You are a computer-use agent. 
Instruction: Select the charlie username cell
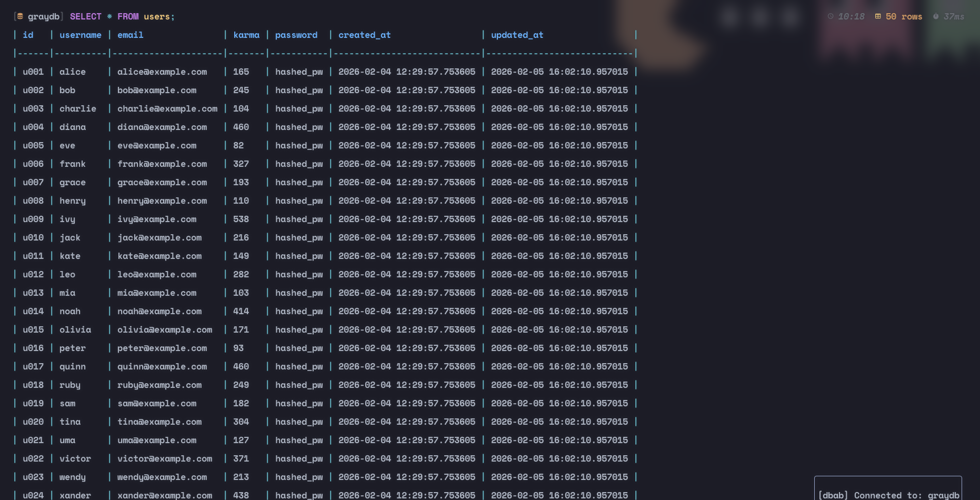pyautogui.click(x=78, y=108)
